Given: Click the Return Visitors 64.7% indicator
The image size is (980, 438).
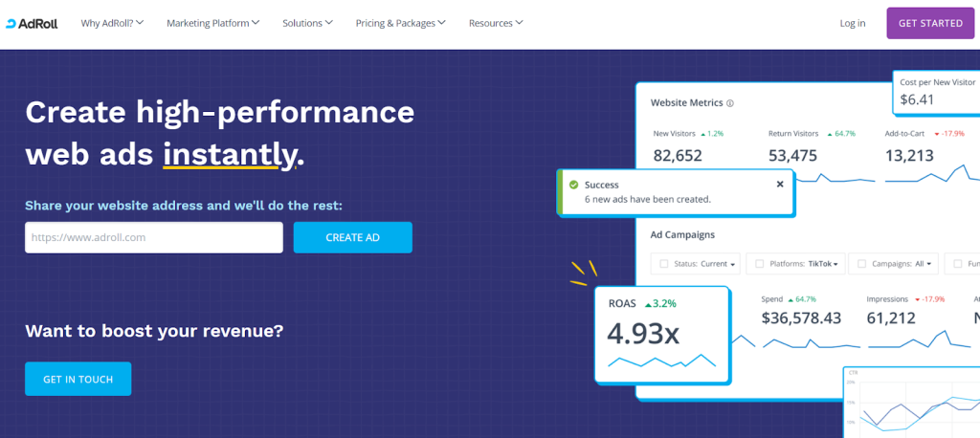Looking at the screenshot, I should [x=840, y=134].
